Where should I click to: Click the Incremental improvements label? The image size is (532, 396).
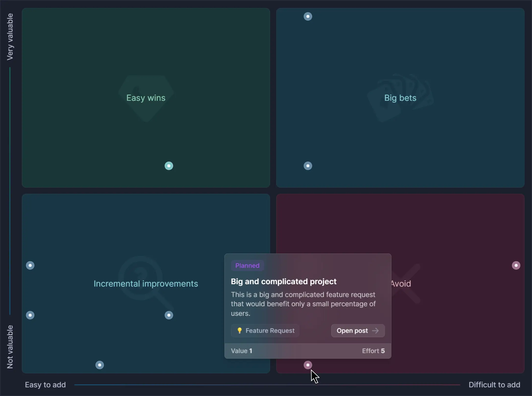tap(146, 284)
